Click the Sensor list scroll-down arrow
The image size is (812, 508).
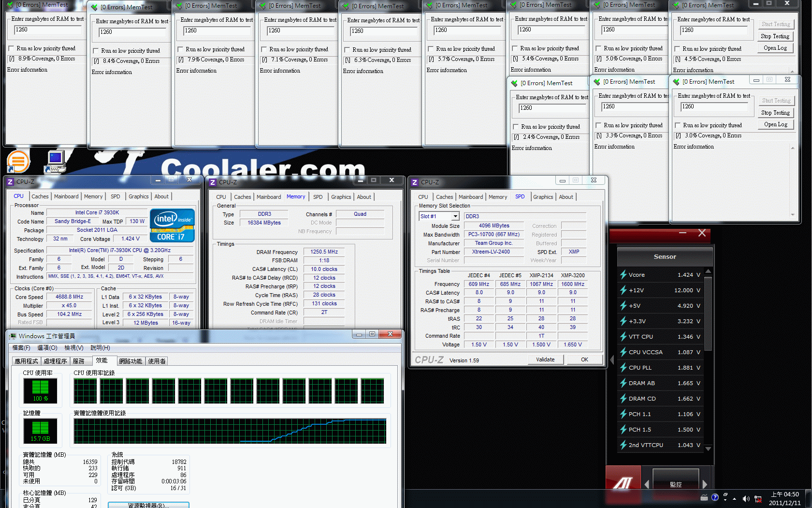[x=708, y=449]
